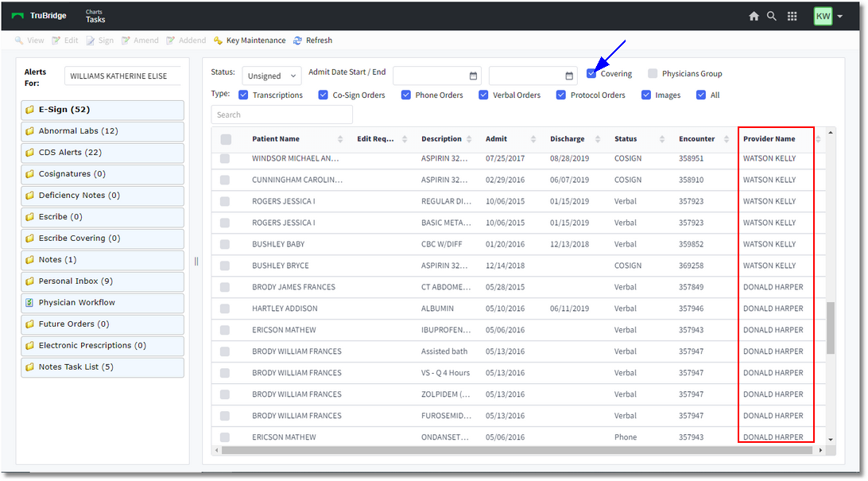Open Notes Task List (5) folder

pos(103,367)
